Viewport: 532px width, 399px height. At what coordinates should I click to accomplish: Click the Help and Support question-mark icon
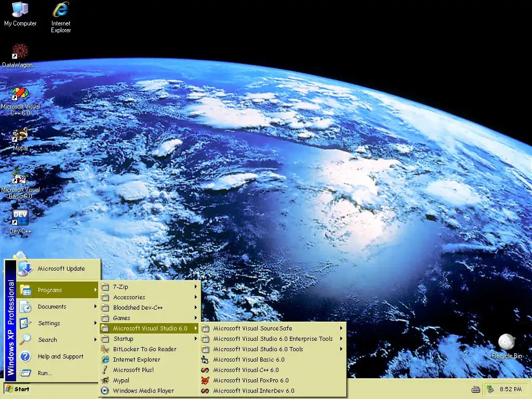click(x=26, y=356)
